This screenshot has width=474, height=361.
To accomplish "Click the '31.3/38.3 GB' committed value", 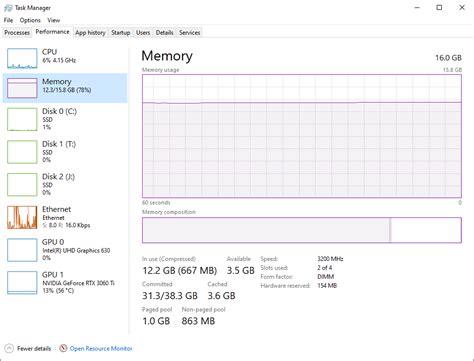I will [170, 296].
